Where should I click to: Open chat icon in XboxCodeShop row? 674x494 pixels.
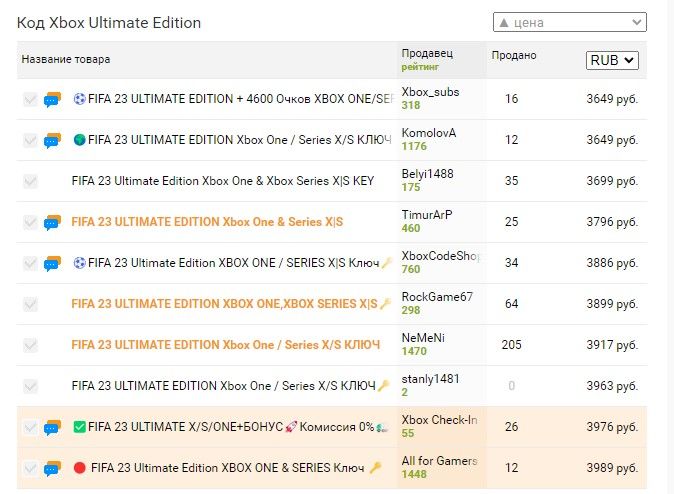[x=52, y=263]
